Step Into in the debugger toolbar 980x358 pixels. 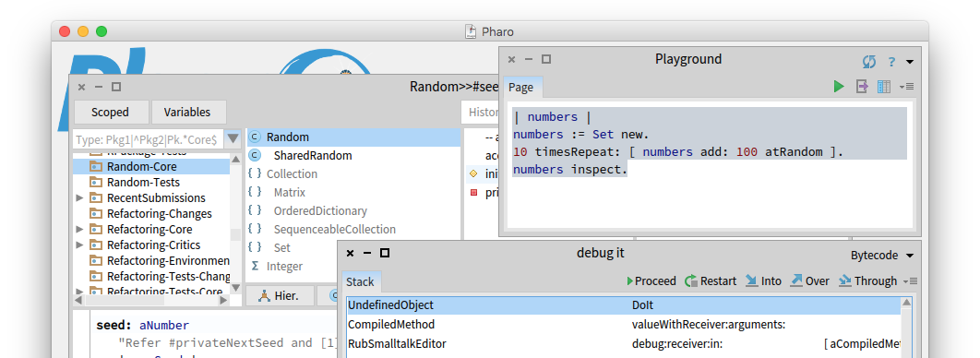tap(763, 281)
